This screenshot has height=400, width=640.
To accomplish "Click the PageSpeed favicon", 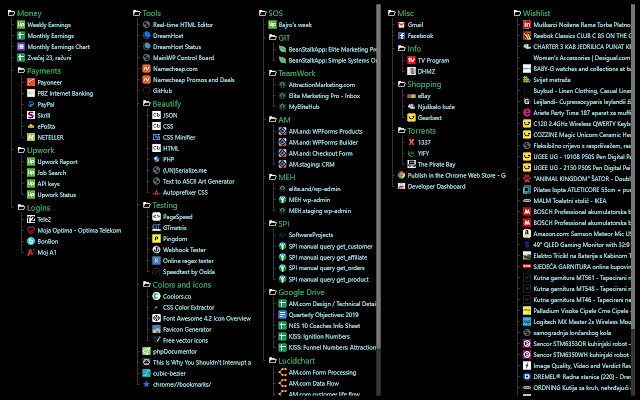I will (x=156, y=217).
